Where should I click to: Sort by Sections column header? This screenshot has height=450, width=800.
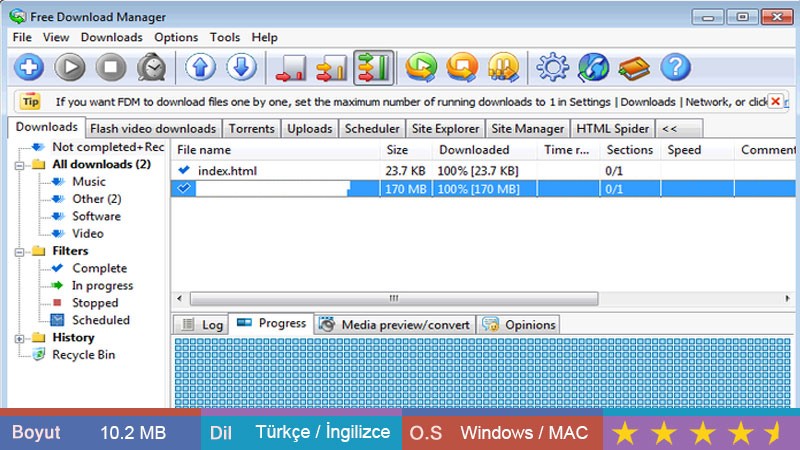tap(631, 150)
